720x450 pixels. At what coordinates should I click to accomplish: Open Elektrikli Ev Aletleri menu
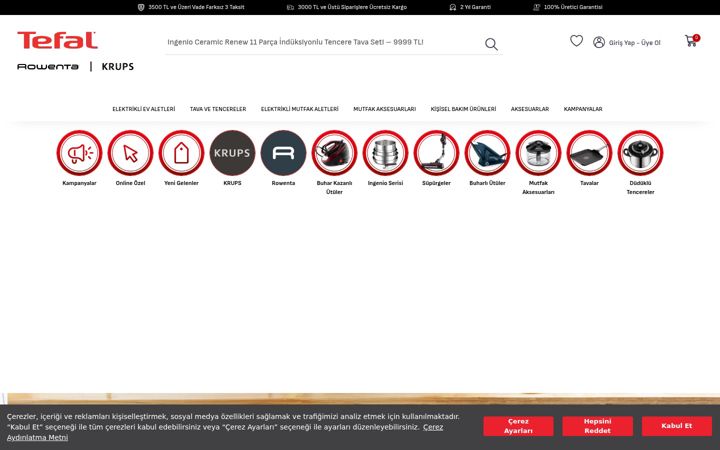[x=144, y=109]
